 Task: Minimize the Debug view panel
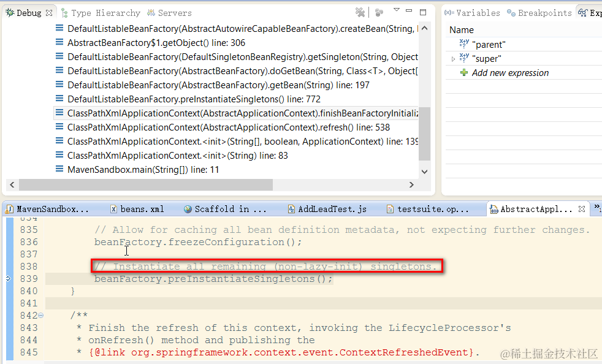click(409, 11)
